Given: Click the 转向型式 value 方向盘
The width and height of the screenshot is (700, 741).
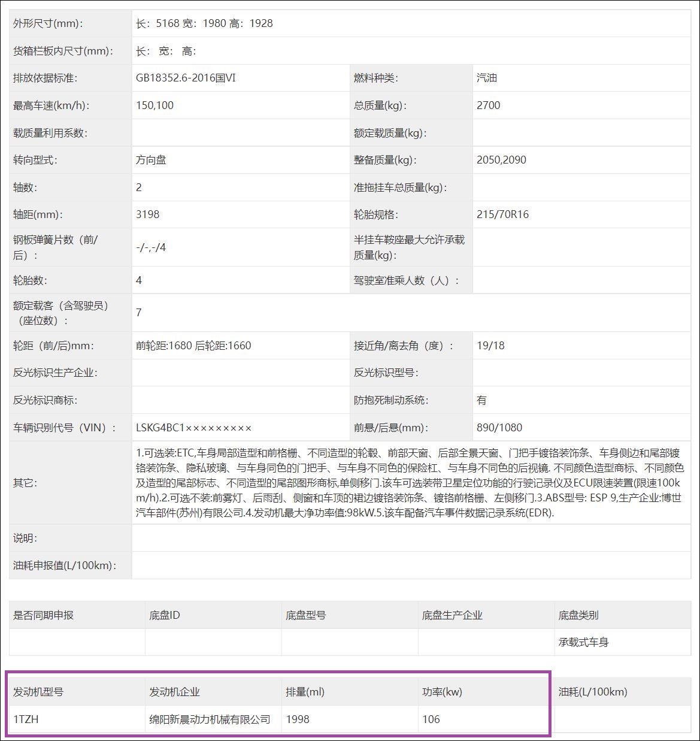Looking at the screenshot, I should [151, 160].
